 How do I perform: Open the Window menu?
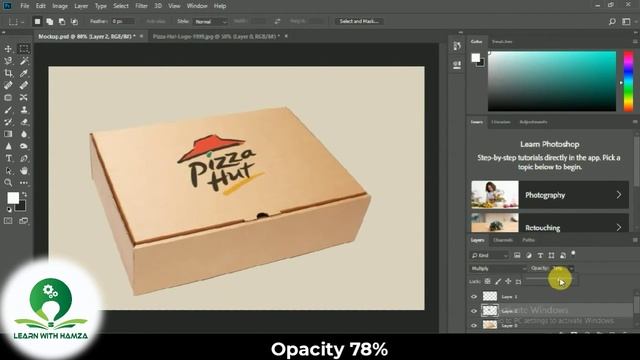pyautogui.click(x=197, y=6)
